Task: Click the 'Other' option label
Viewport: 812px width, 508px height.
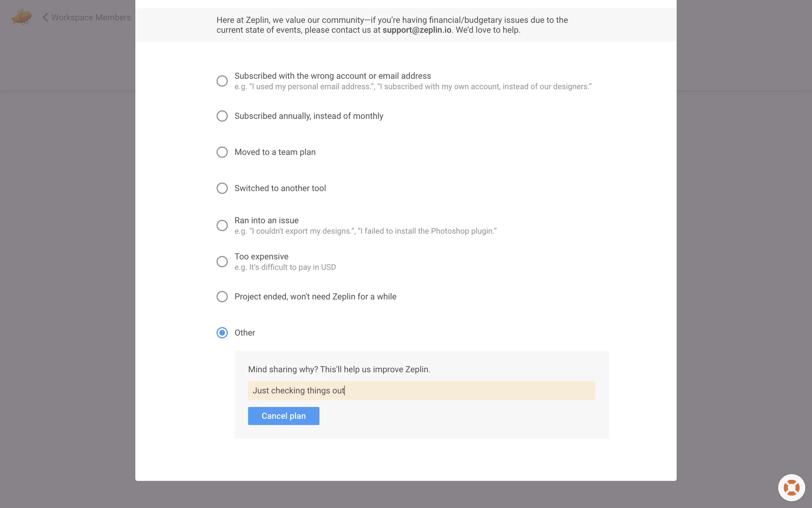Action: (245, 333)
